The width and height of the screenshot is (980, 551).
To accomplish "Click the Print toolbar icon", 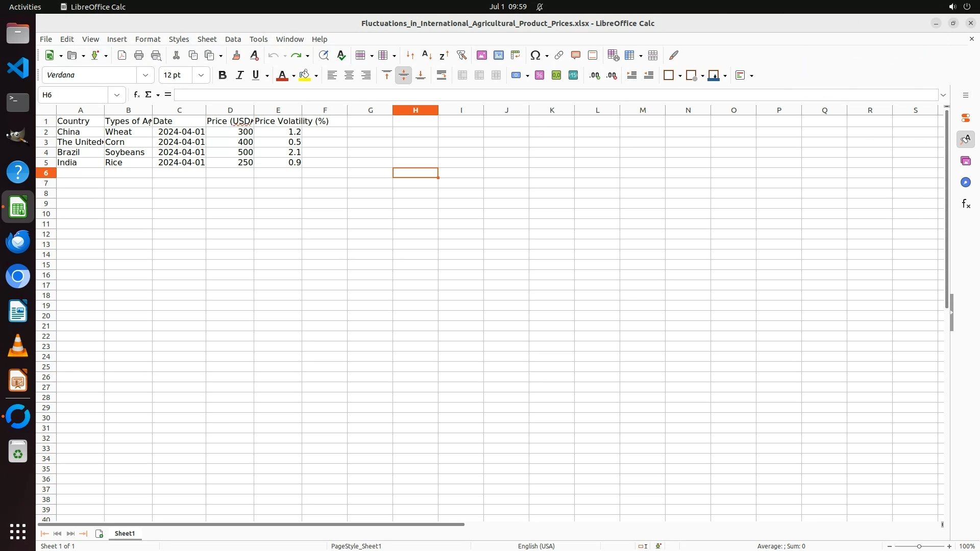I will [x=139, y=55].
